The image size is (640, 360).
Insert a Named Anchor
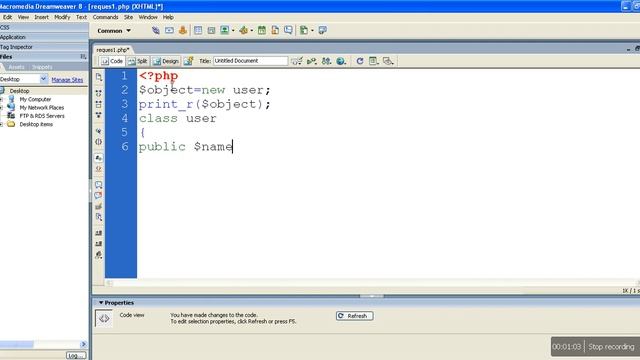(182, 31)
